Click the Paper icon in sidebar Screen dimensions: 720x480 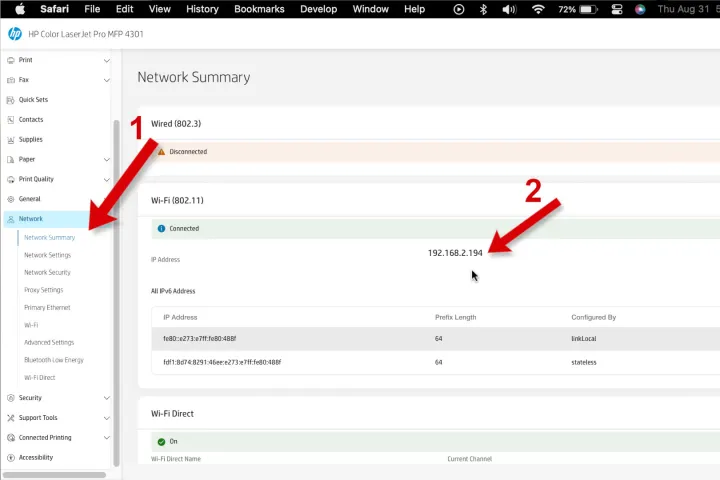point(11,159)
